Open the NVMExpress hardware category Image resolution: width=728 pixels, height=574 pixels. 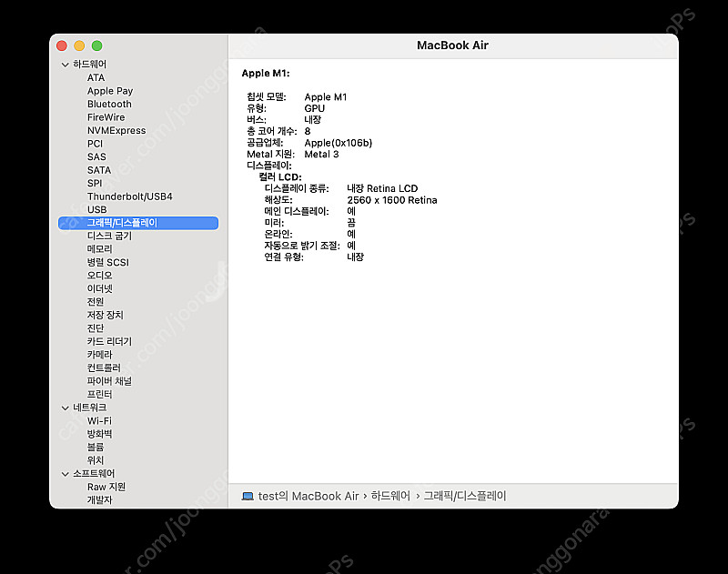coord(115,130)
